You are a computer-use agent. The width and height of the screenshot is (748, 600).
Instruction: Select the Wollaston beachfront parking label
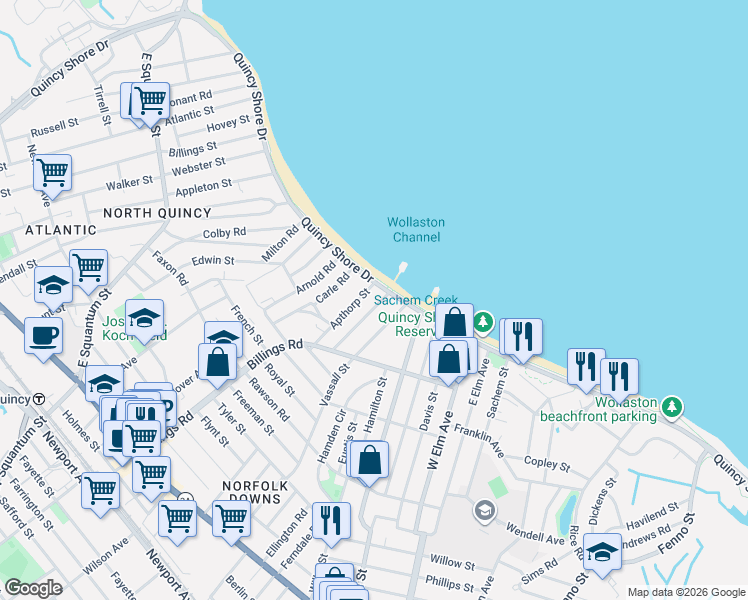tap(599, 409)
